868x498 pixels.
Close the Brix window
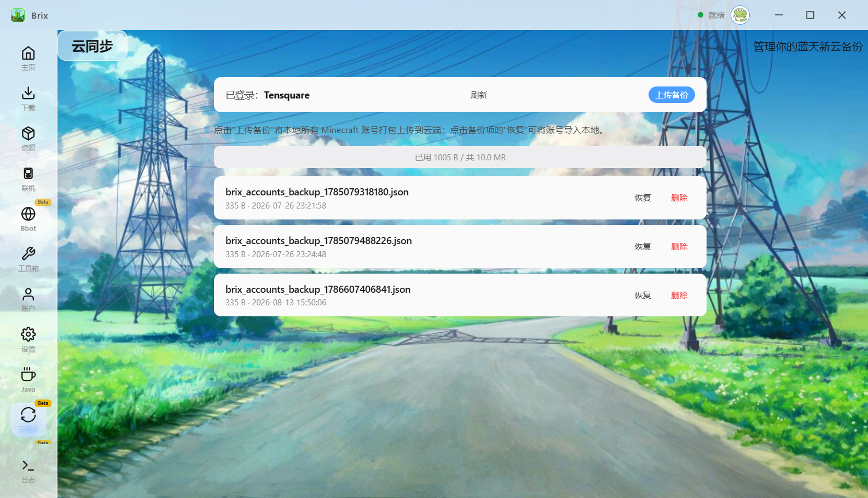pos(842,15)
